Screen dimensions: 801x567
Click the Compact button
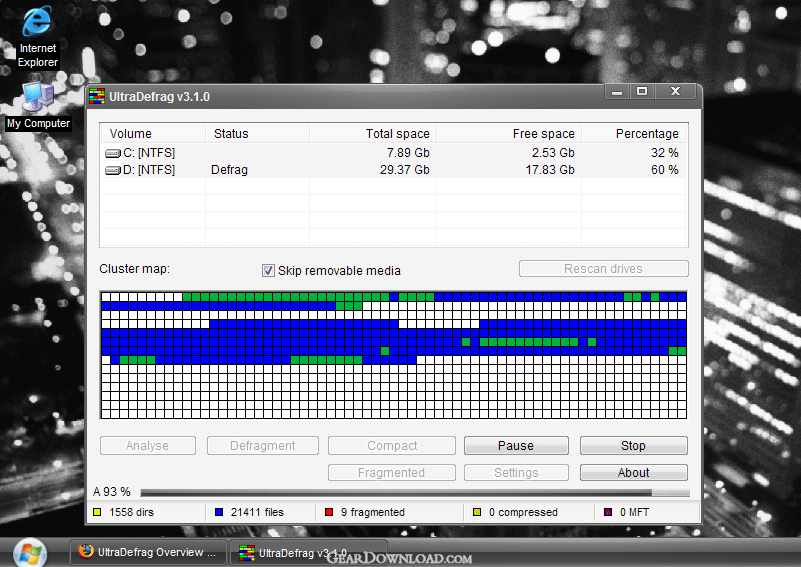click(x=392, y=445)
